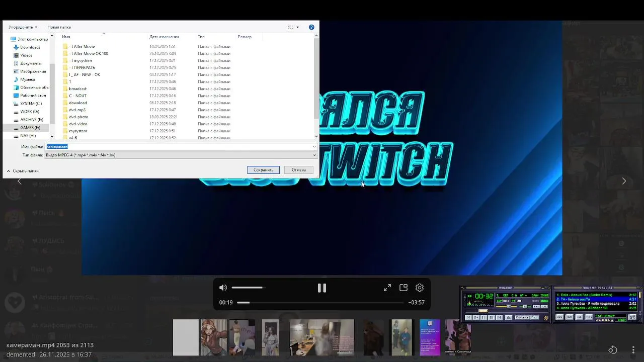Select Этот компьютер in navigation tree

[30, 39]
